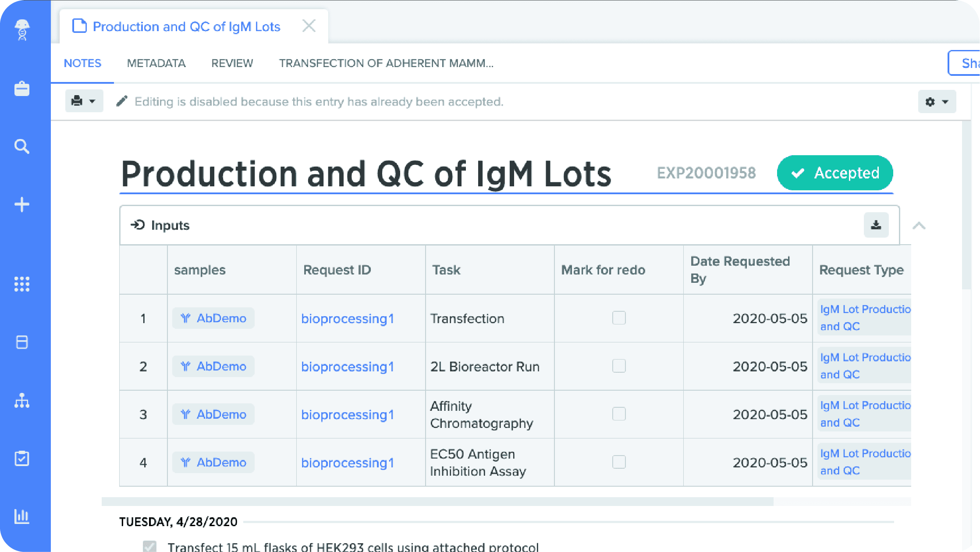The width and height of the screenshot is (980, 552).
Task: Open the search magnifier in sidebar
Action: (22, 146)
